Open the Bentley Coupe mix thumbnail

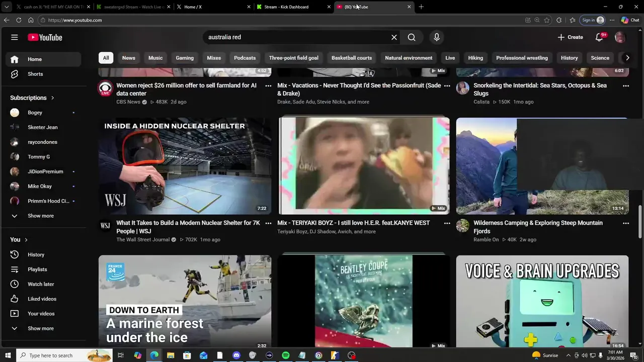pyautogui.click(x=363, y=302)
